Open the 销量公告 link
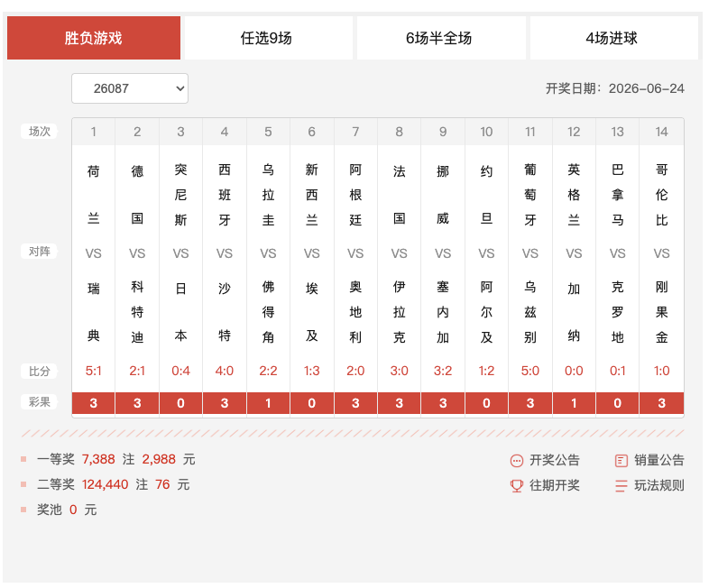Image resolution: width=709 pixels, height=588 pixels. pos(659,461)
